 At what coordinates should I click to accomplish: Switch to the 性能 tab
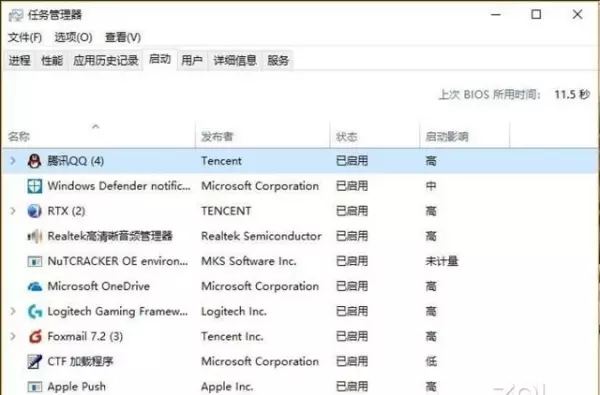click(52, 60)
